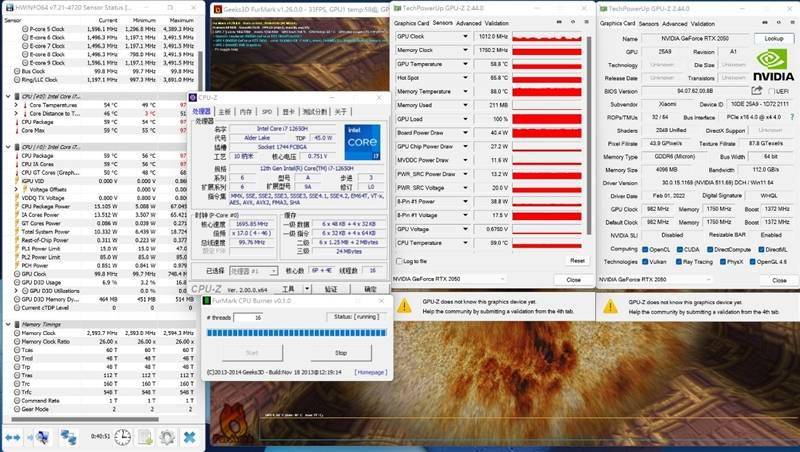The image size is (800, 452).
Task: Open the Hot Spot sensor dropdown
Action: coord(465,78)
